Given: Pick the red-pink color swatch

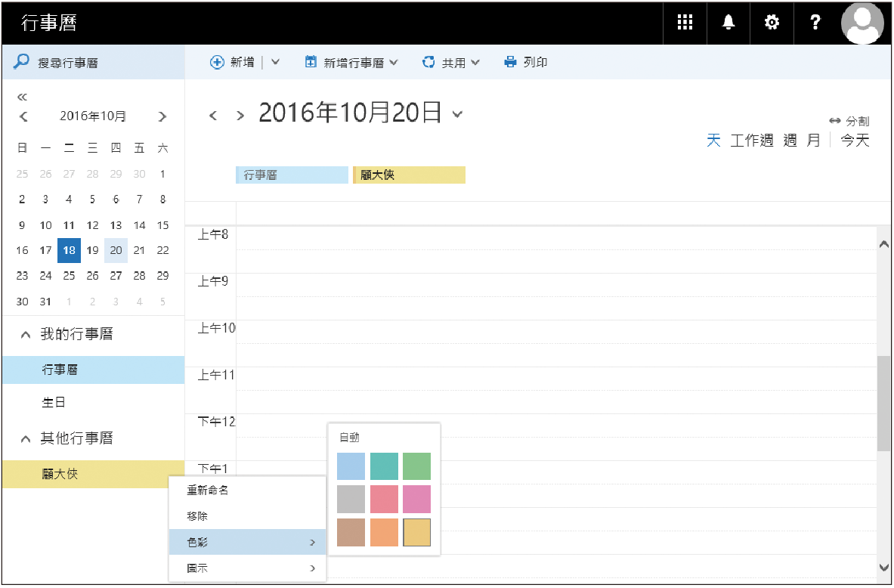Looking at the screenshot, I should coord(385,499).
